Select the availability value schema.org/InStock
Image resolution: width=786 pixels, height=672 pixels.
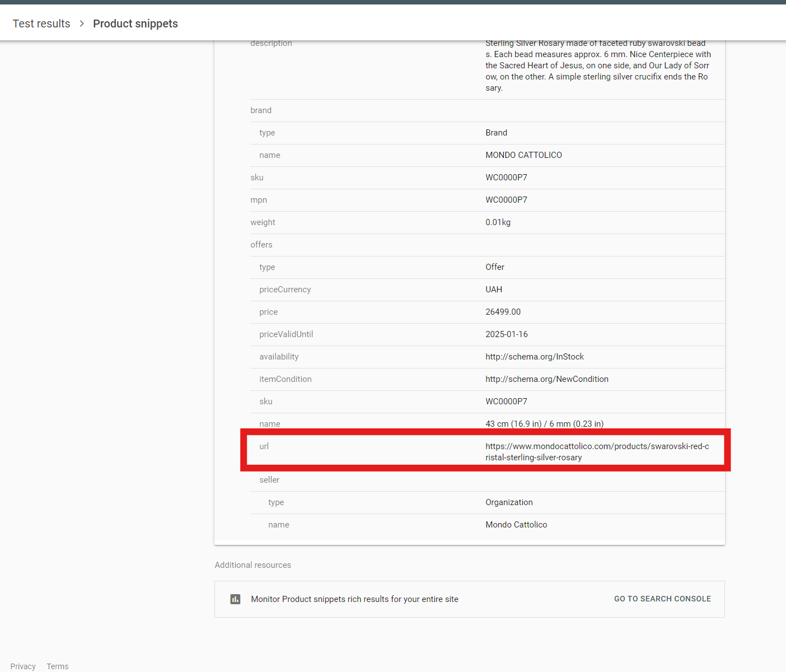click(535, 357)
